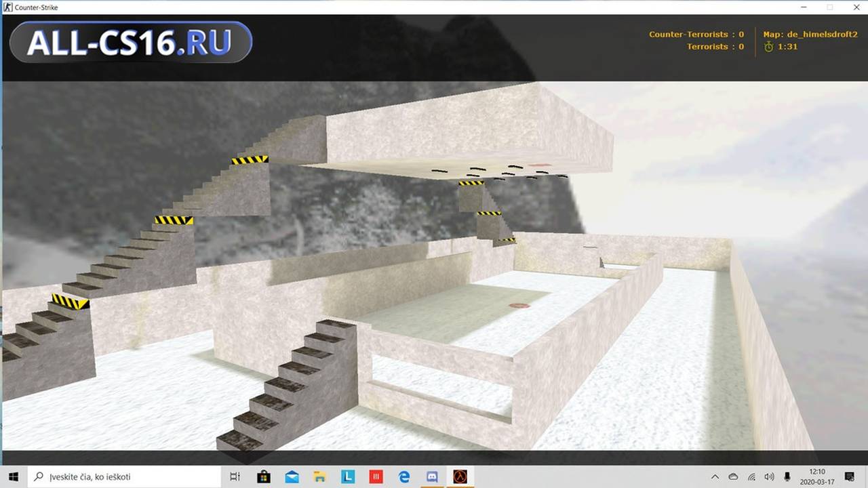Viewport: 868px width, 488px height.
Task: Click the ALL-CS16.RU logo
Action: click(131, 42)
